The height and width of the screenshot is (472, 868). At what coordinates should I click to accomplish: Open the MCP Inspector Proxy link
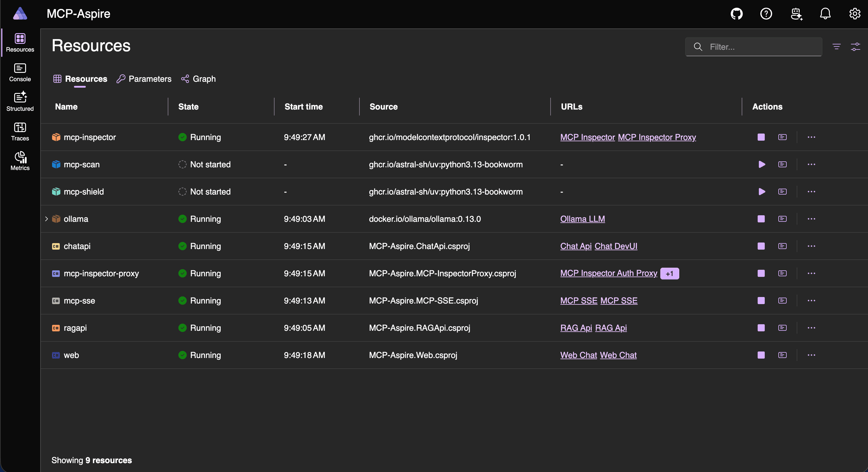coord(657,137)
